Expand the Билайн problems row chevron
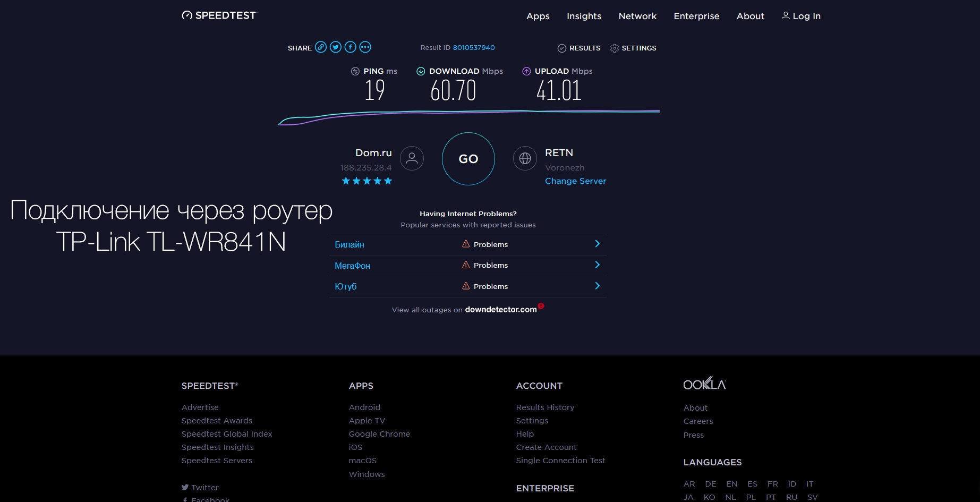This screenshot has height=502, width=980. [598, 244]
